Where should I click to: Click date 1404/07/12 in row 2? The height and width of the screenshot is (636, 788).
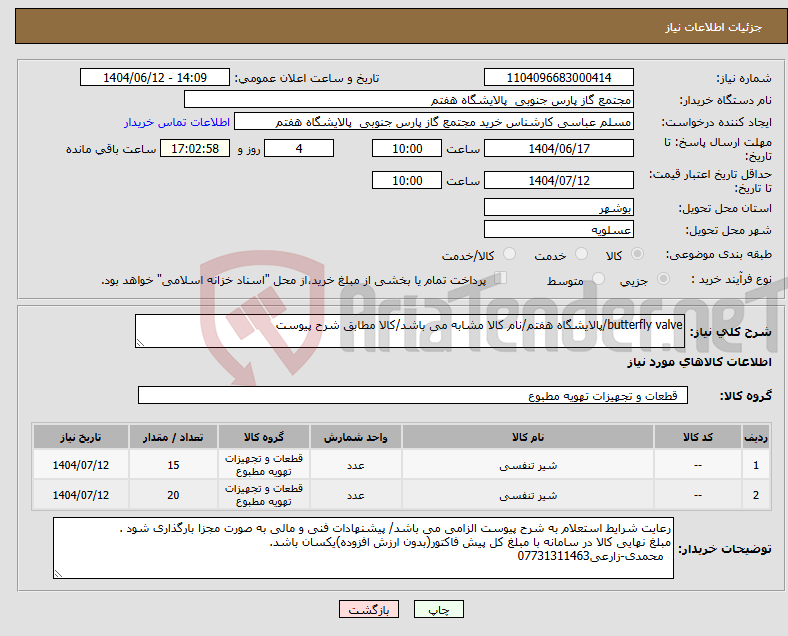[x=80, y=495]
